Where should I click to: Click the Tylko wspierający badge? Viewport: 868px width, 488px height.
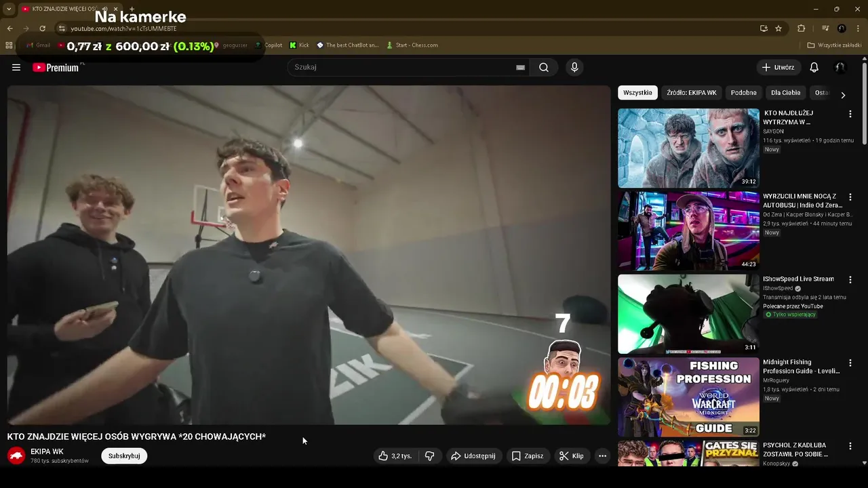click(x=791, y=314)
